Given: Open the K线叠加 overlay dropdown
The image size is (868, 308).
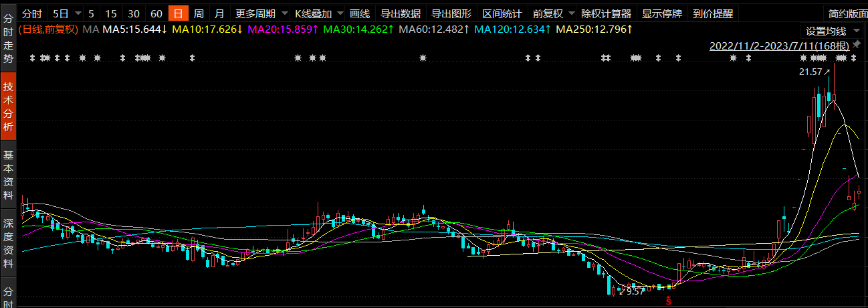Looking at the screenshot, I should (x=319, y=13).
